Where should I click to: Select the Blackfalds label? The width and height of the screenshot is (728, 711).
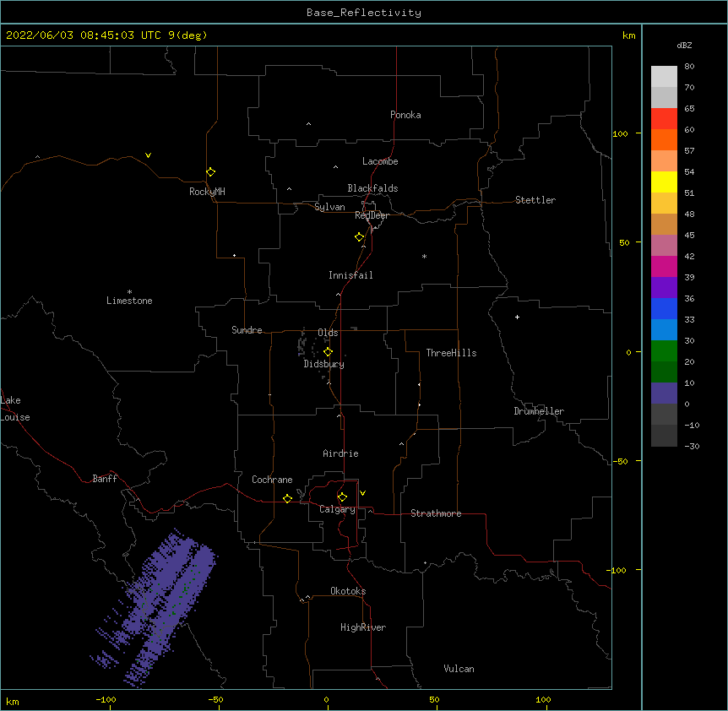pos(372,188)
